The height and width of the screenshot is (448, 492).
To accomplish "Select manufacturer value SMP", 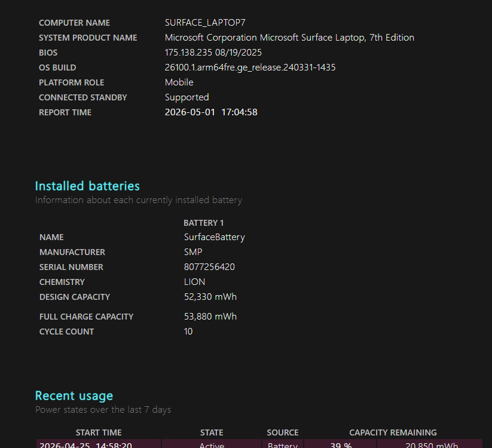I will coord(193,252).
